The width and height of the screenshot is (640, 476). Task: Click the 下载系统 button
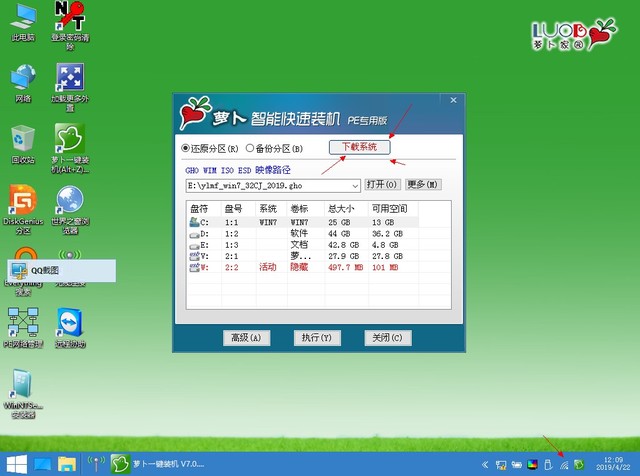(x=360, y=147)
